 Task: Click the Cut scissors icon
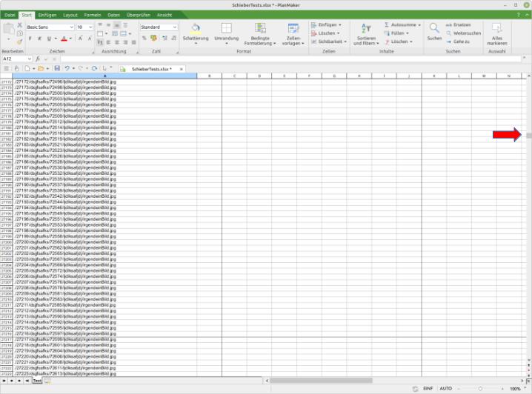coord(20,25)
